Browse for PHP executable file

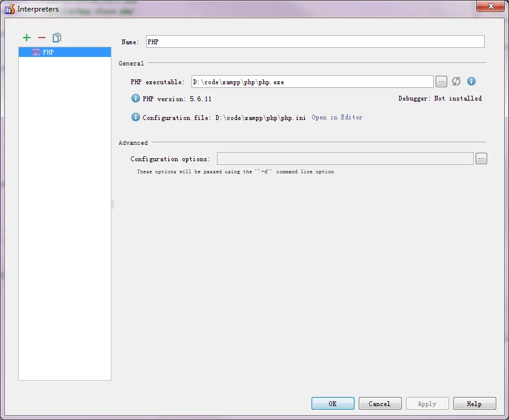pyautogui.click(x=441, y=81)
